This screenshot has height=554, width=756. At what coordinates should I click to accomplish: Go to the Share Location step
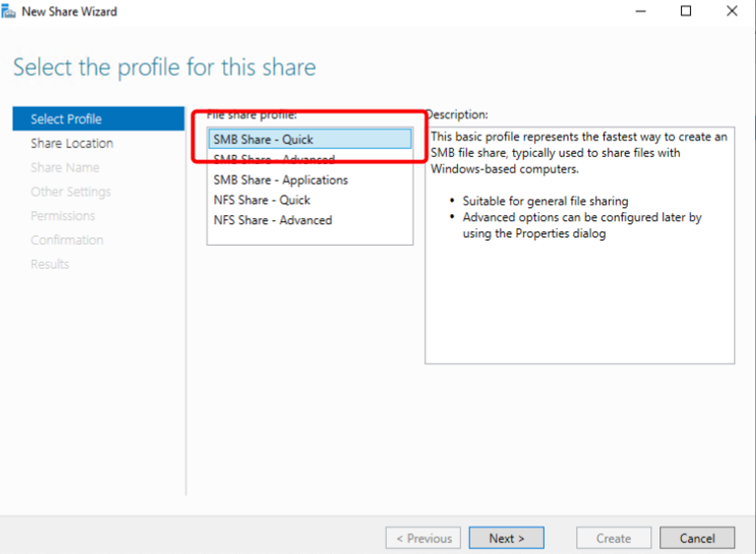pos(72,143)
